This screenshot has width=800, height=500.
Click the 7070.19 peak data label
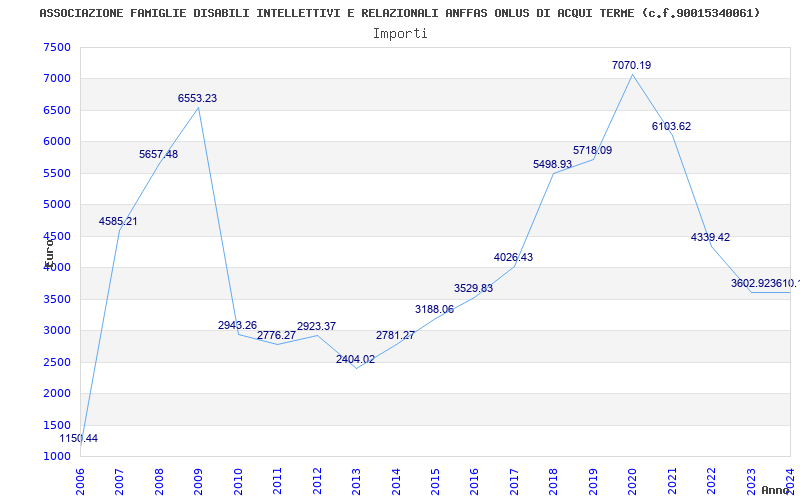(x=632, y=65)
